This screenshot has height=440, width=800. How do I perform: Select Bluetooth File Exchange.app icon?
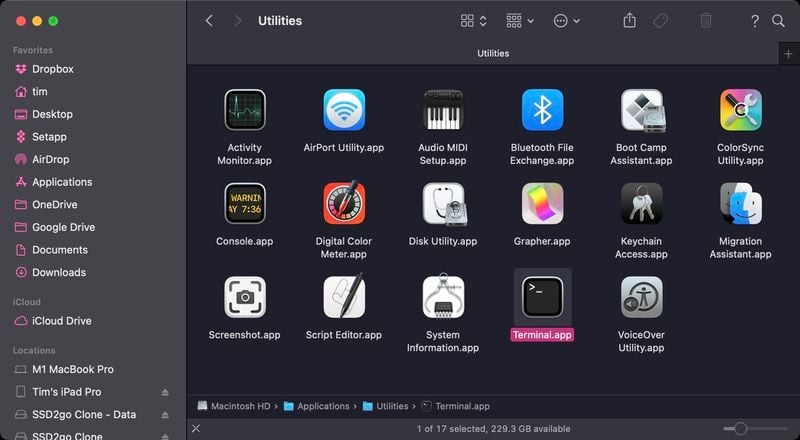[542, 110]
